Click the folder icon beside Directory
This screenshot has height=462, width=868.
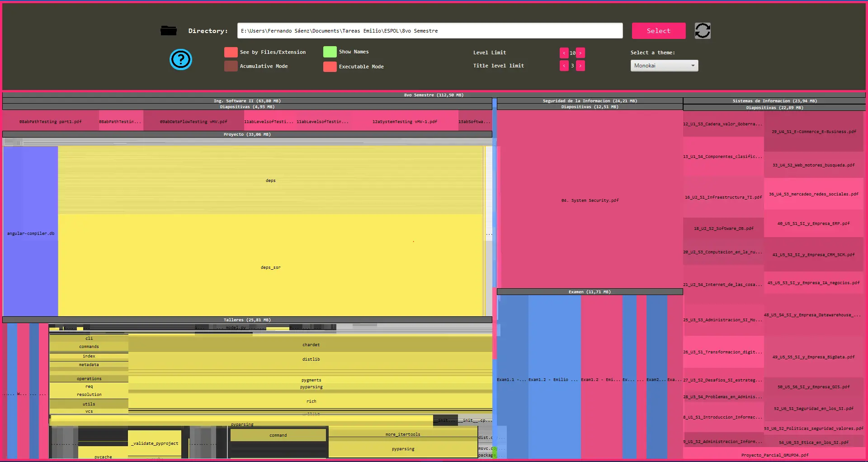tap(168, 30)
